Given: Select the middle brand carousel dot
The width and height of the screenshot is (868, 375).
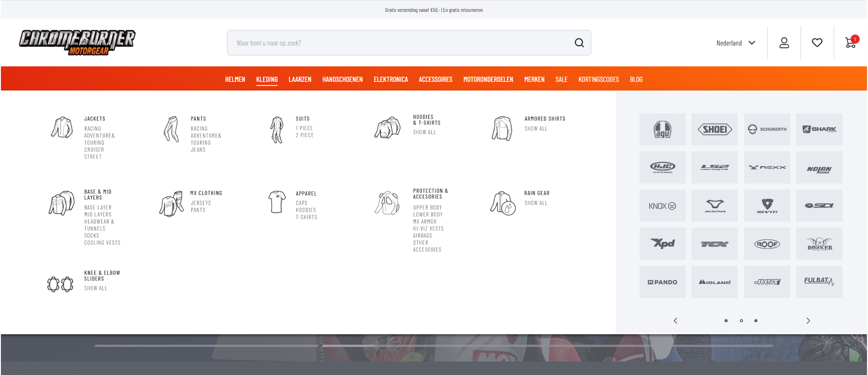Looking at the screenshot, I should click(741, 320).
